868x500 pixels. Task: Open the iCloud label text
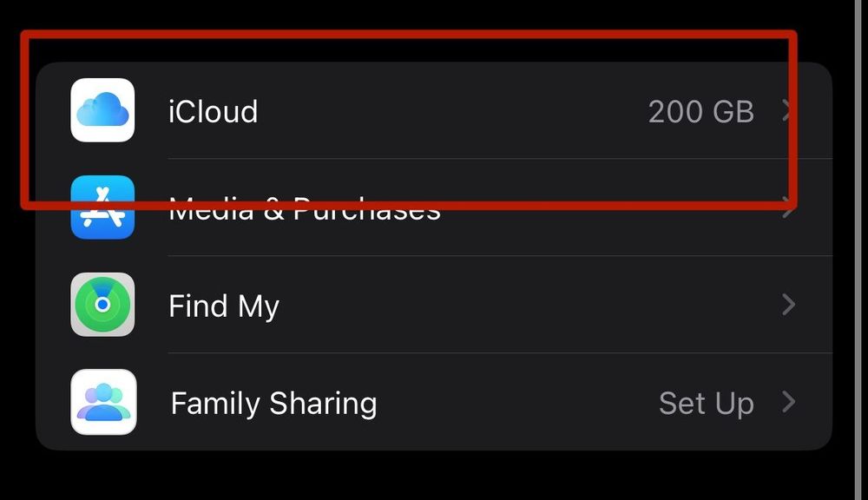click(213, 112)
